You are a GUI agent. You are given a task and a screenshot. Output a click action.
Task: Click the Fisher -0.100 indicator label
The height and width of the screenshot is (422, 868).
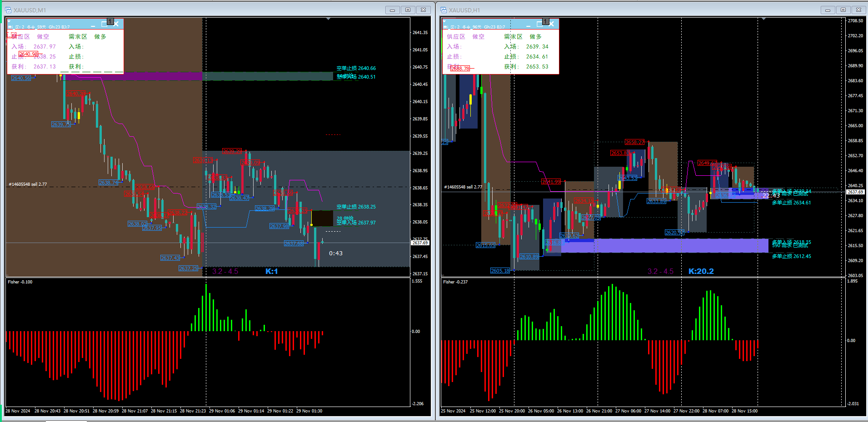tap(20, 282)
